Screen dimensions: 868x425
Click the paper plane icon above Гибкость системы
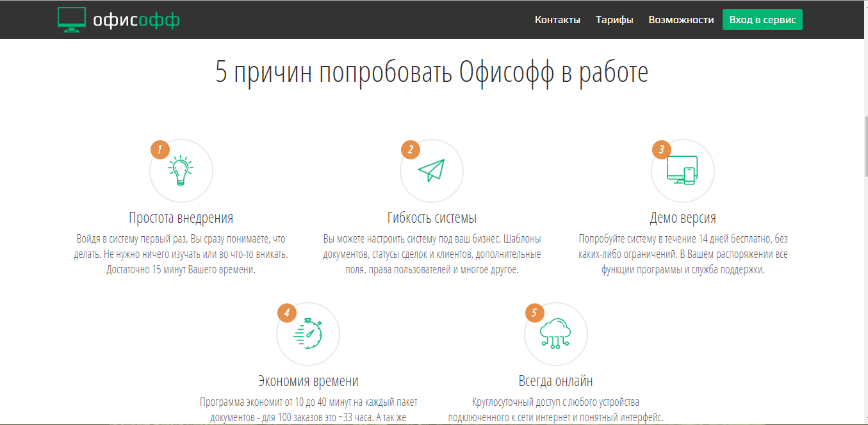431,171
